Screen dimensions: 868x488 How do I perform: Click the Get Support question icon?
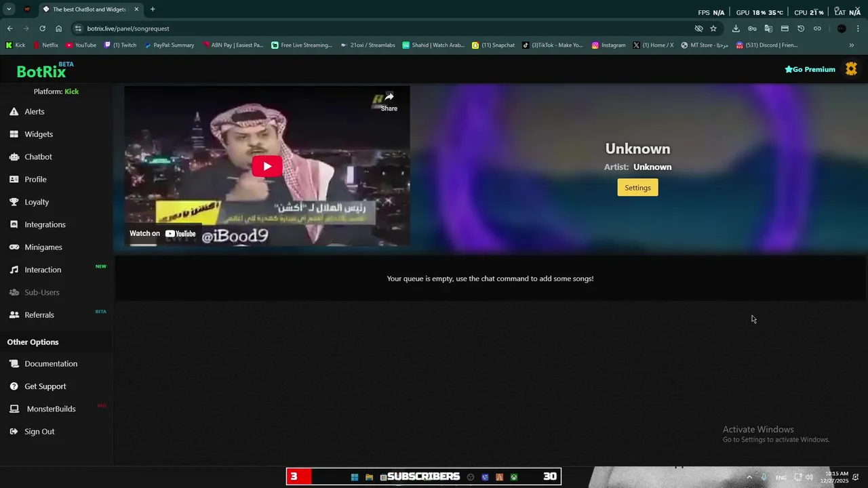tap(14, 386)
